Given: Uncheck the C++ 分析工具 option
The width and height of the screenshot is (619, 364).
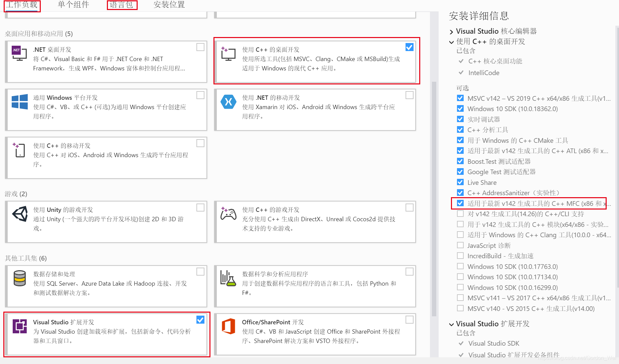Looking at the screenshot, I should pyautogui.click(x=460, y=130).
